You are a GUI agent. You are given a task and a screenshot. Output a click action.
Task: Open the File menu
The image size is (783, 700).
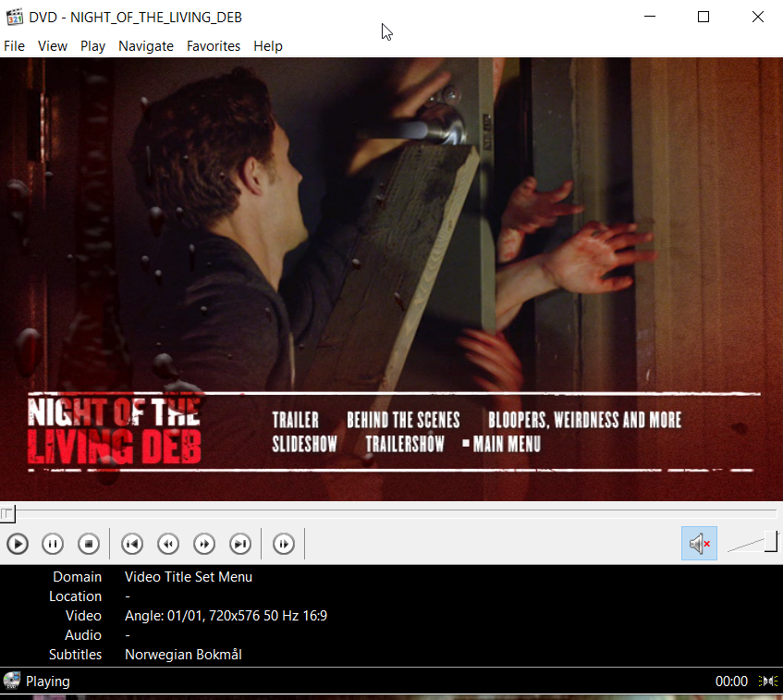[x=14, y=46]
